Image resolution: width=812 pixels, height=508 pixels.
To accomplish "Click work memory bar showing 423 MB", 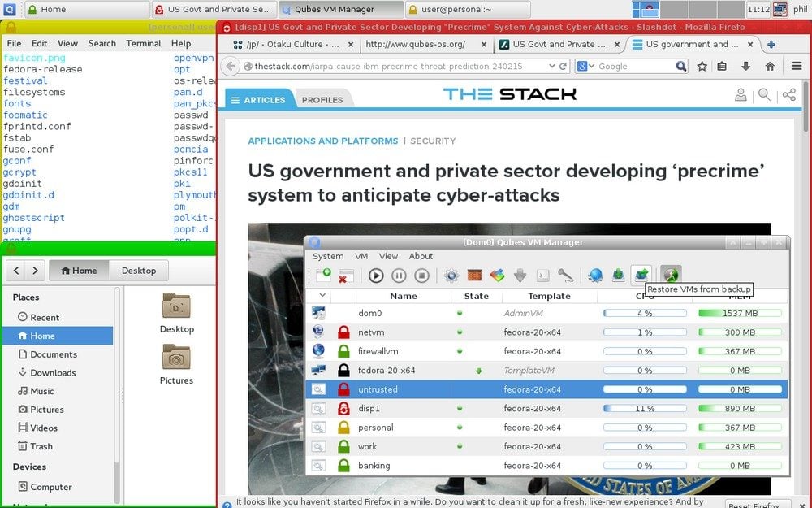I will [x=740, y=446].
